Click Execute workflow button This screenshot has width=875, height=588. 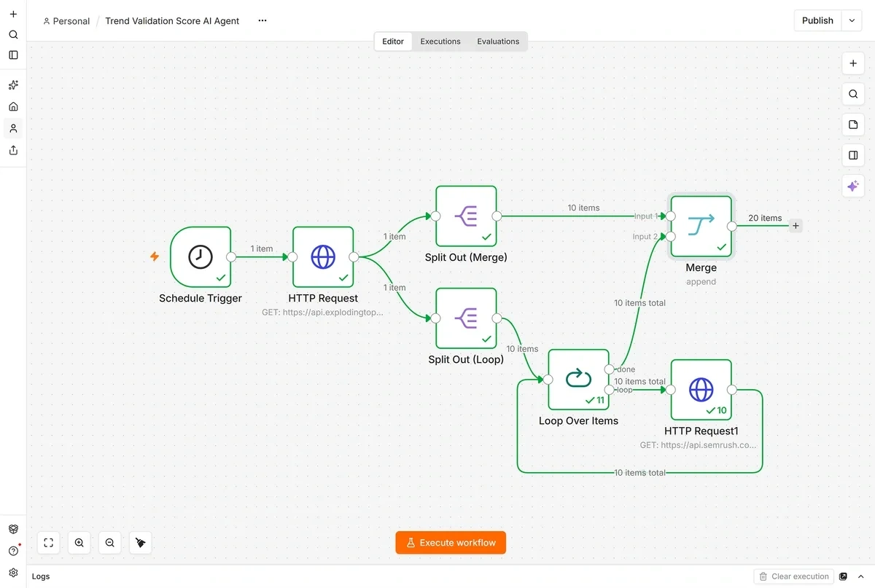pos(451,543)
